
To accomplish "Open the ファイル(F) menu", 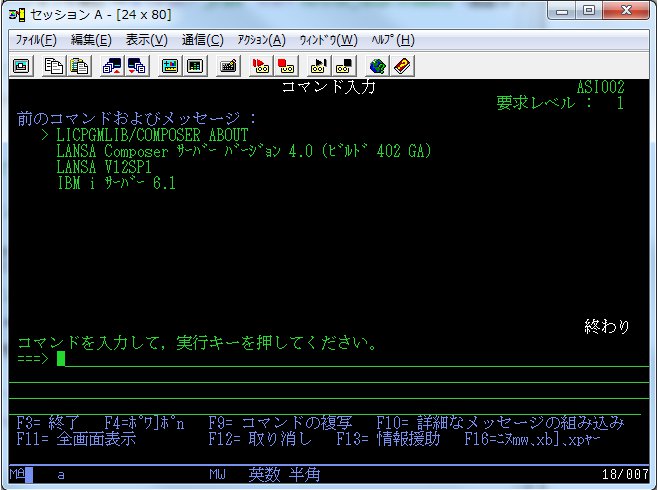I will click(x=35, y=40).
